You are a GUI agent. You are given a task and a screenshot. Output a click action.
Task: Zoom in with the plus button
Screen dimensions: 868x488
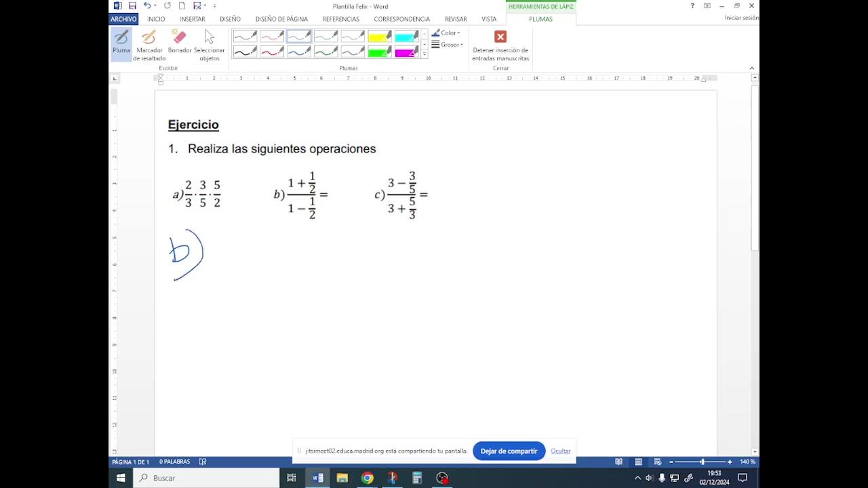[x=730, y=462]
